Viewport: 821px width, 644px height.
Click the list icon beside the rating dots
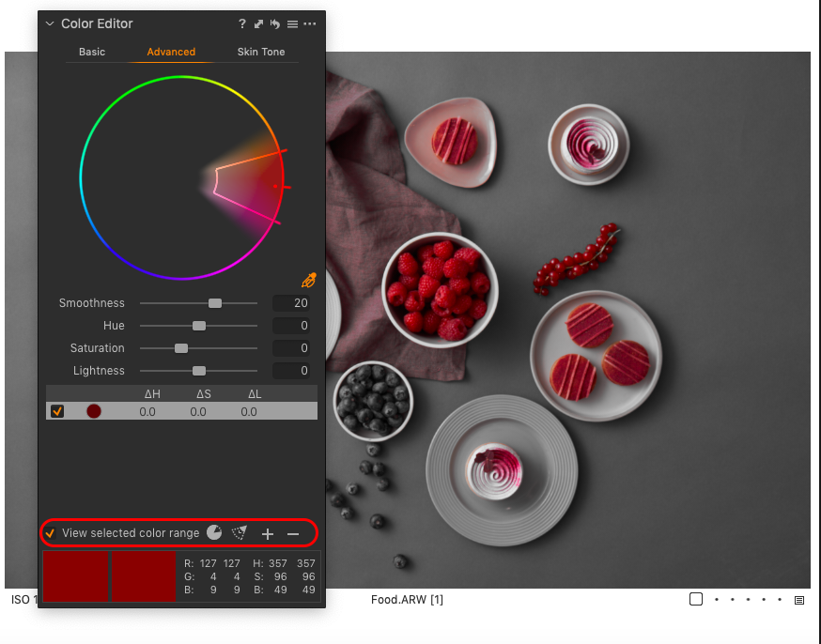click(x=799, y=600)
